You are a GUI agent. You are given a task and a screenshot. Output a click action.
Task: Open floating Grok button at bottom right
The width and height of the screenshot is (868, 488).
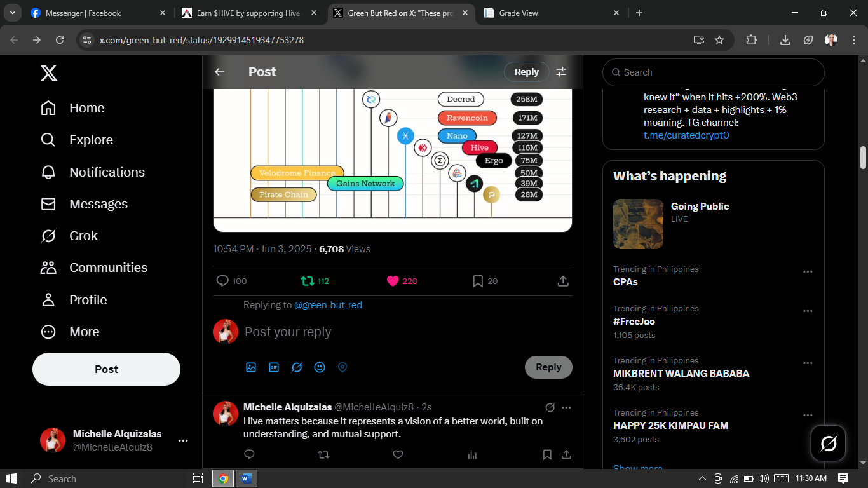(x=829, y=443)
